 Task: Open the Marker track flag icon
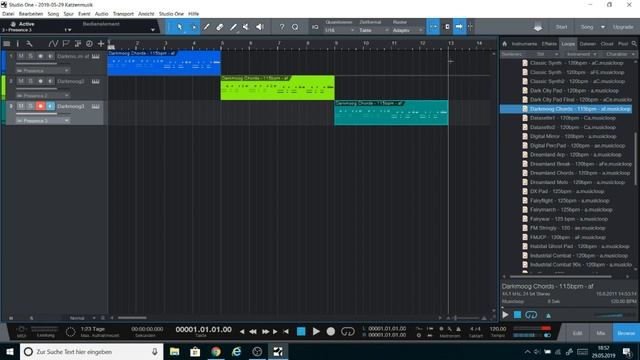tap(66, 43)
